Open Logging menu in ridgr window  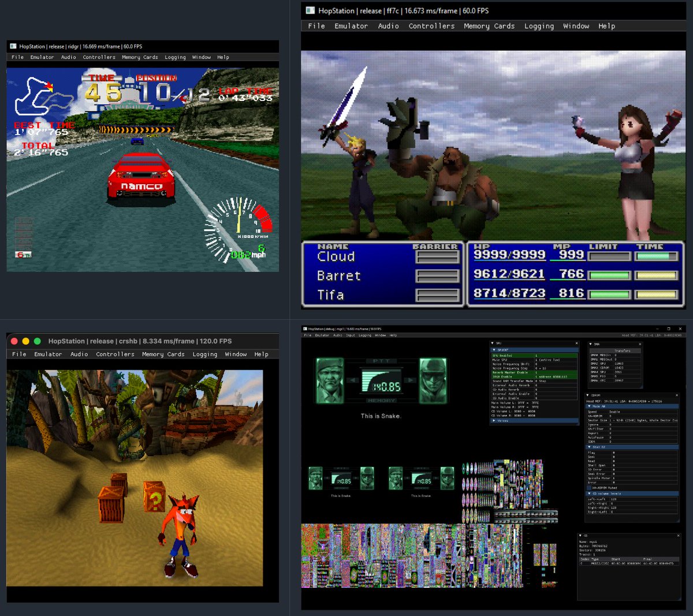176,57
